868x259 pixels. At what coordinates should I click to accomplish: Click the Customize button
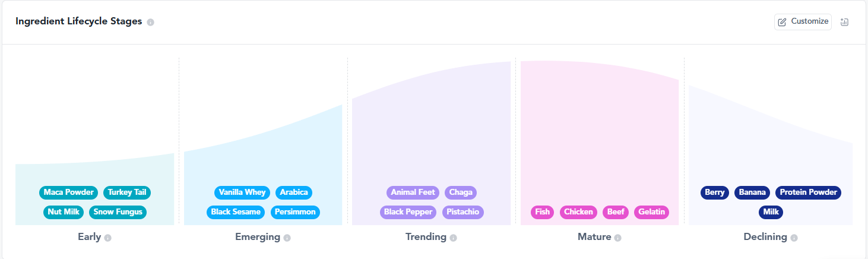coord(803,21)
